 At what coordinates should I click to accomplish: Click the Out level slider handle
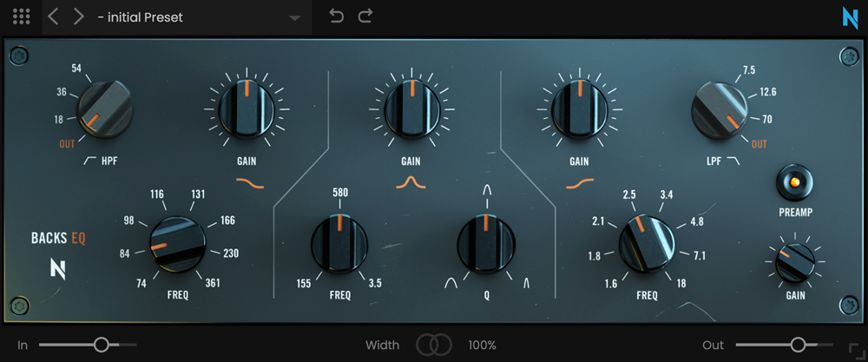coord(798,345)
